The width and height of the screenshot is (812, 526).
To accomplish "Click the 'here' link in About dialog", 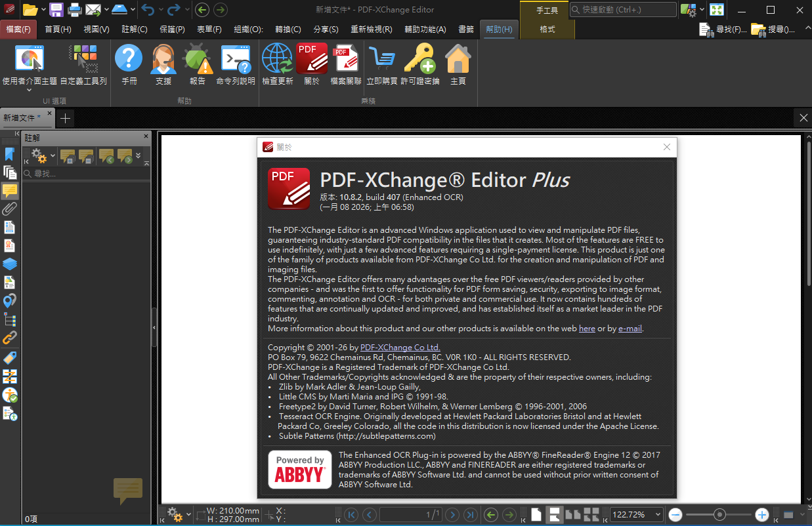I will [587, 329].
